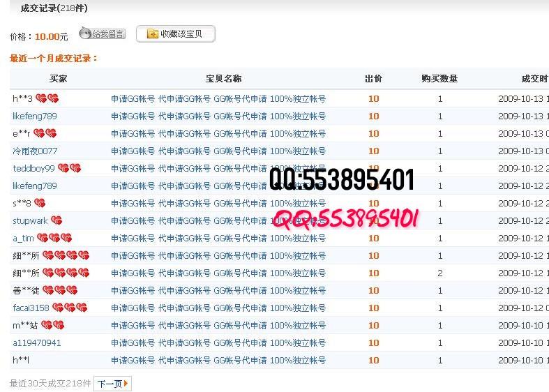Screen dimensions: 549x392
Task: Click buyer name h**3
Action: tap(22, 99)
